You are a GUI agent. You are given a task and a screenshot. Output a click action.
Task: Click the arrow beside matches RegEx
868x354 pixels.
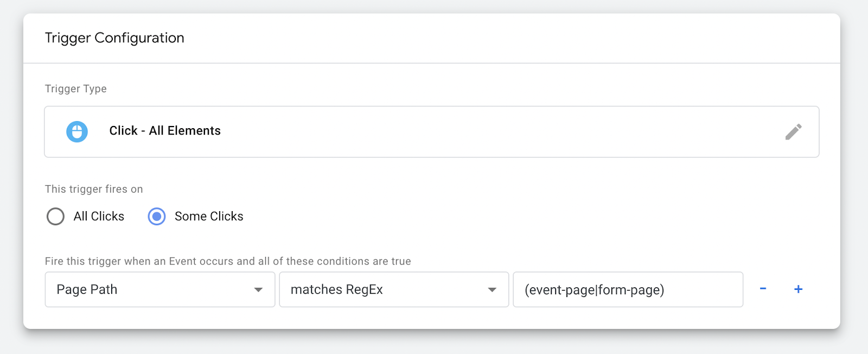click(x=492, y=290)
